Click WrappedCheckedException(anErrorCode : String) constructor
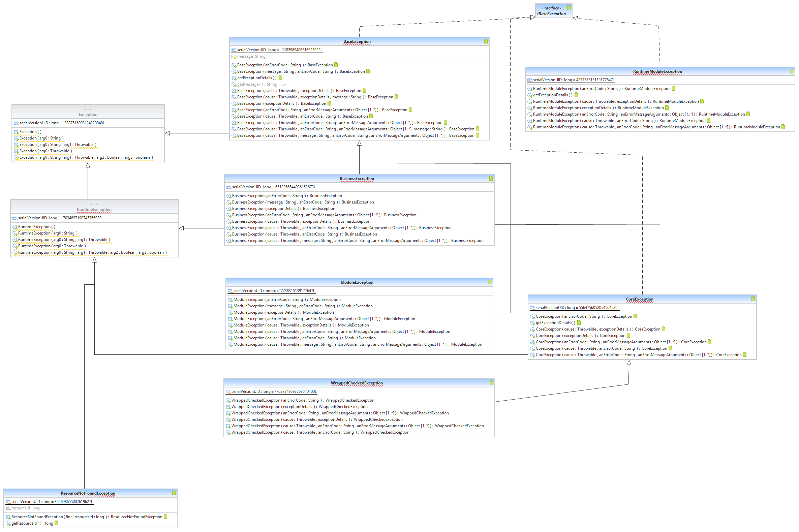This screenshot has height=532, width=799. click(303, 400)
